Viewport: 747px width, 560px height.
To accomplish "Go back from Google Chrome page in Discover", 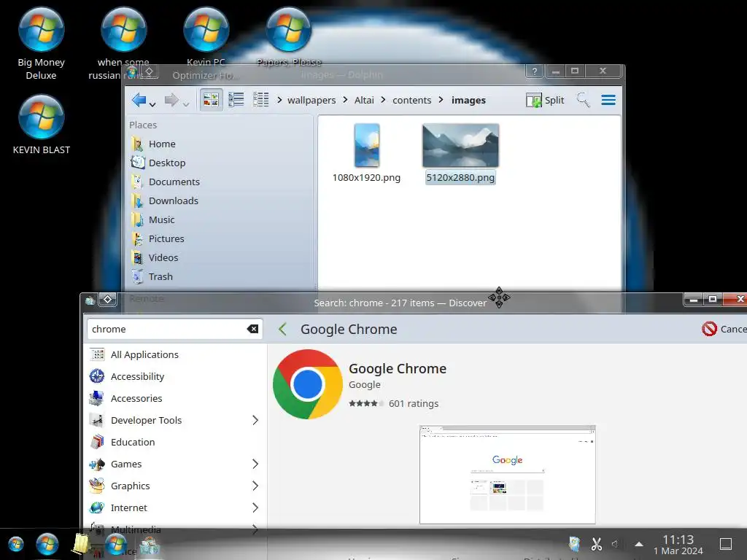I will (x=282, y=329).
